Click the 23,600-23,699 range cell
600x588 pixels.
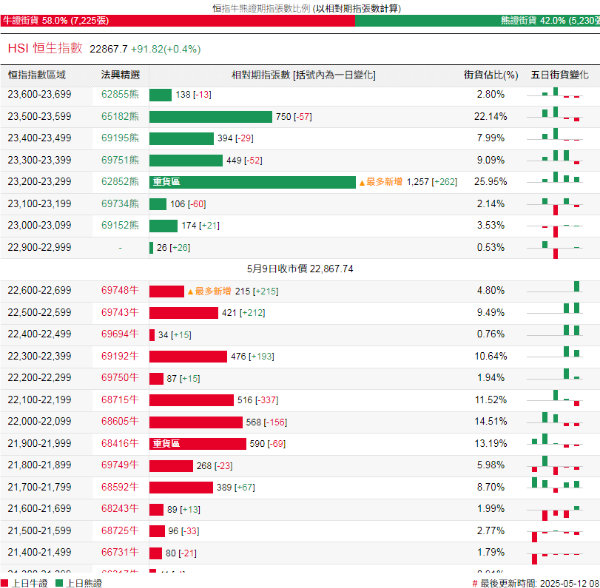(39, 94)
